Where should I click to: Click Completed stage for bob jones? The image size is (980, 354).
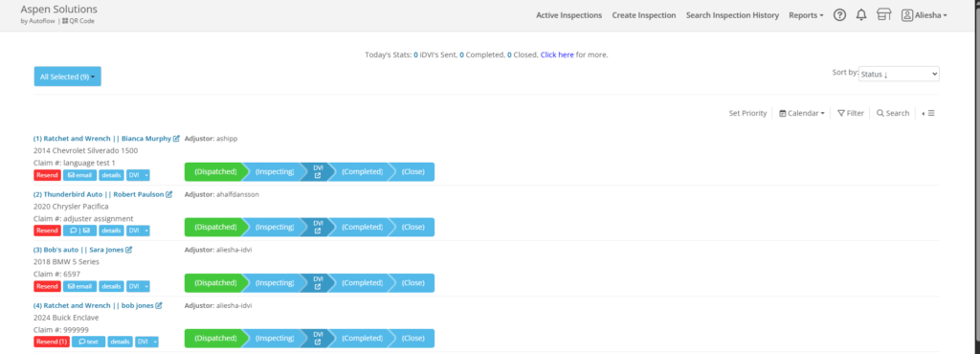[x=362, y=338]
